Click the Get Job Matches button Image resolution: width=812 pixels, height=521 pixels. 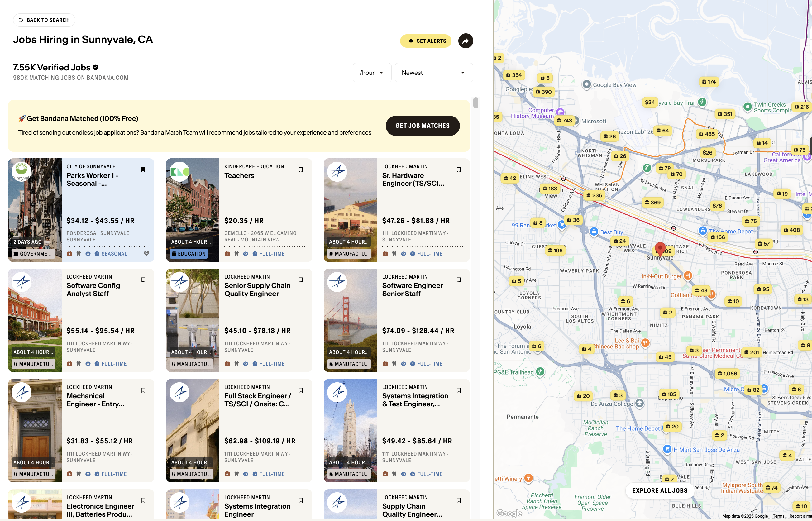[x=423, y=126]
